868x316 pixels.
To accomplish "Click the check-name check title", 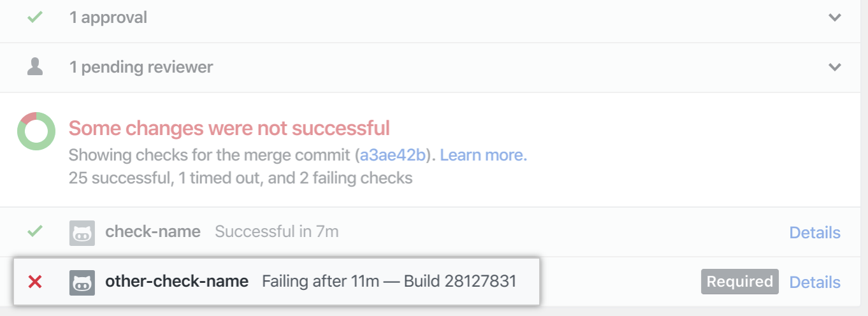I will tap(153, 231).
